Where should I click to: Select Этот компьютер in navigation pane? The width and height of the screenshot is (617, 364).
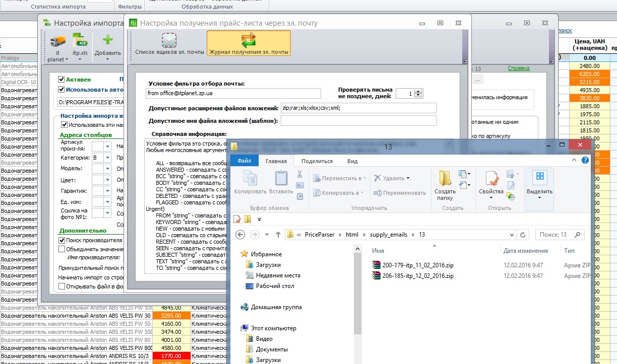[x=275, y=328]
